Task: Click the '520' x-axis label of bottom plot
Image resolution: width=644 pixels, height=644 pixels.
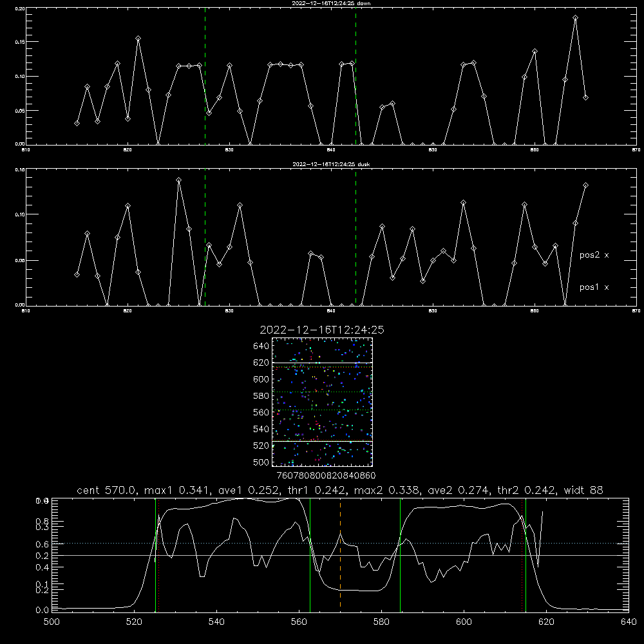Action: [135, 622]
